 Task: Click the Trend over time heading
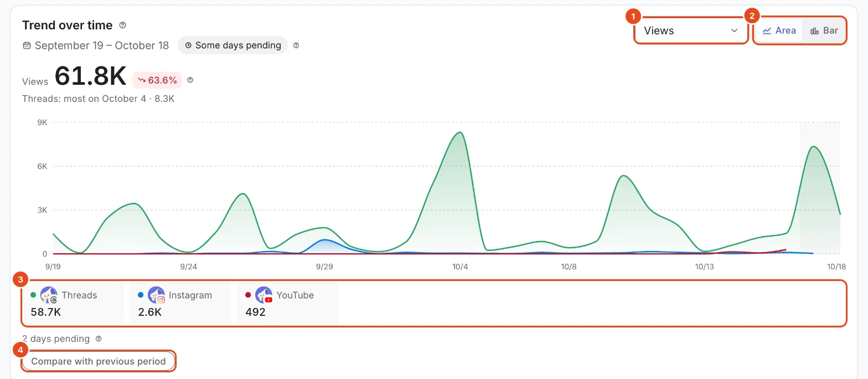point(68,25)
